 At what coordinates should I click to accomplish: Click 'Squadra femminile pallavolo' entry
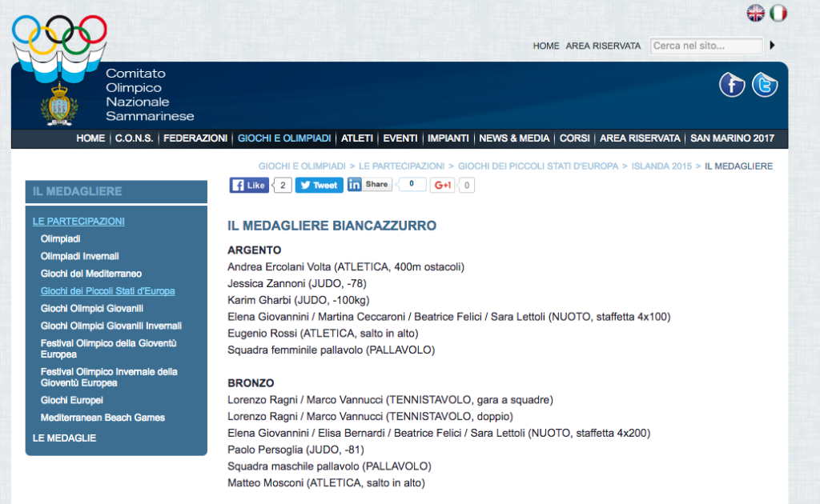coord(331,350)
